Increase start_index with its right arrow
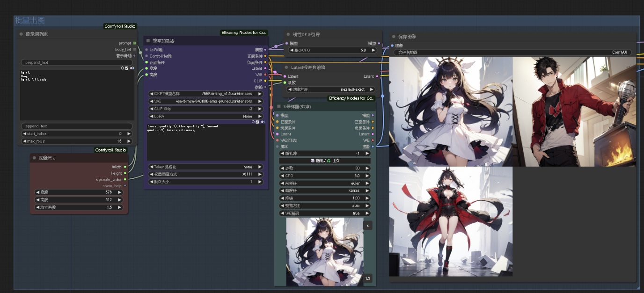Viewport: 644px width, 293px height. tap(129, 133)
